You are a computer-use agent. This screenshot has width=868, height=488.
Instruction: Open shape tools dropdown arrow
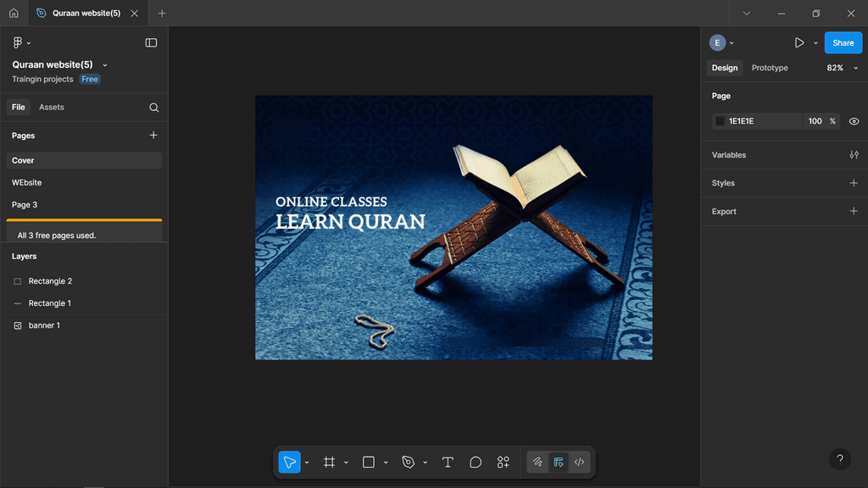(386, 463)
